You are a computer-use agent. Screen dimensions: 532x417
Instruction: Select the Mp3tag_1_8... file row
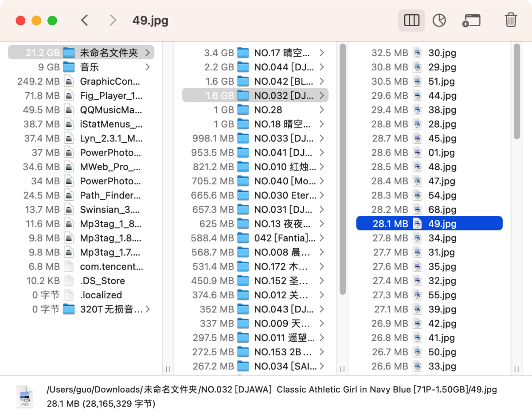[x=81, y=223]
